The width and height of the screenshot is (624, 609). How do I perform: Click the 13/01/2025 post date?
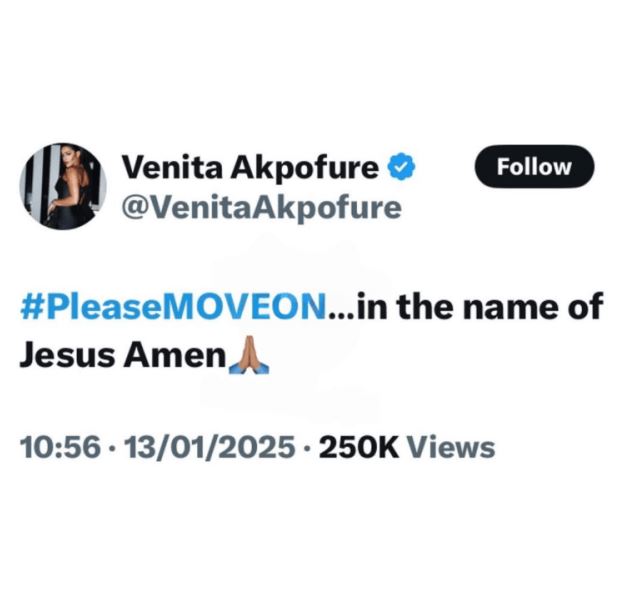click(210, 447)
